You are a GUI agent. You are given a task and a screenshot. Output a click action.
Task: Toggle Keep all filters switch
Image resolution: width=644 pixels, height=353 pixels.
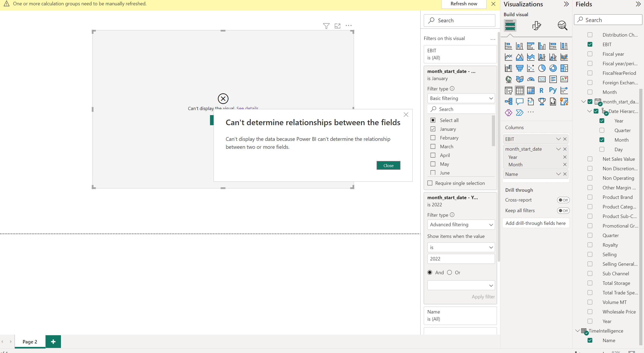coord(563,211)
